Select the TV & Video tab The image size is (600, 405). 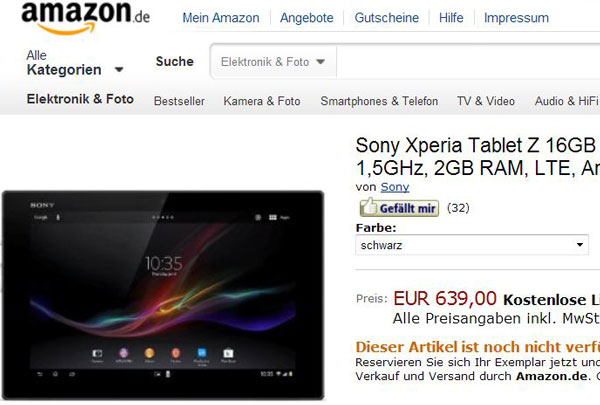(486, 101)
